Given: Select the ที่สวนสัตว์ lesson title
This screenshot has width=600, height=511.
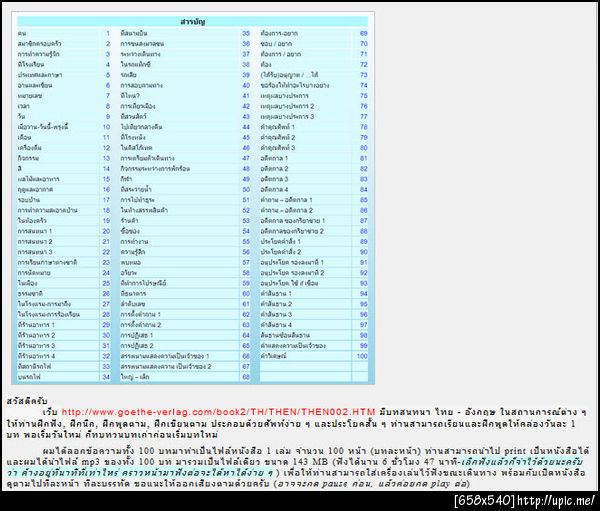Looking at the screenshot, I should [x=134, y=117].
